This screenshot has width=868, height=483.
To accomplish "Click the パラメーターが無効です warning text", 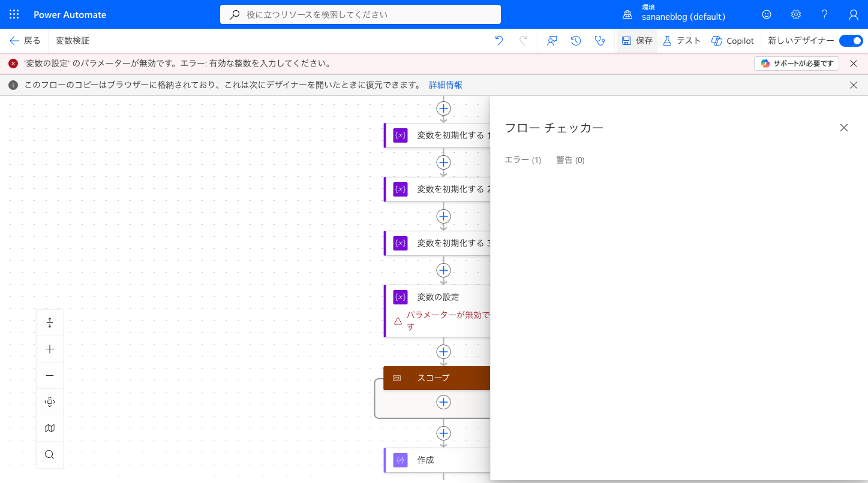I will [x=448, y=321].
